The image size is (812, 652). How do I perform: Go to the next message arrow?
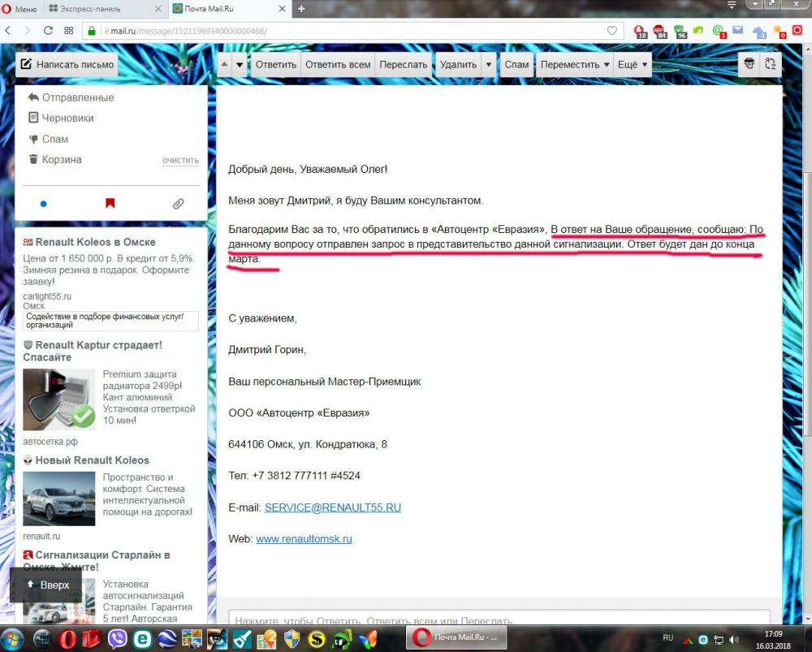click(x=240, y=65)
